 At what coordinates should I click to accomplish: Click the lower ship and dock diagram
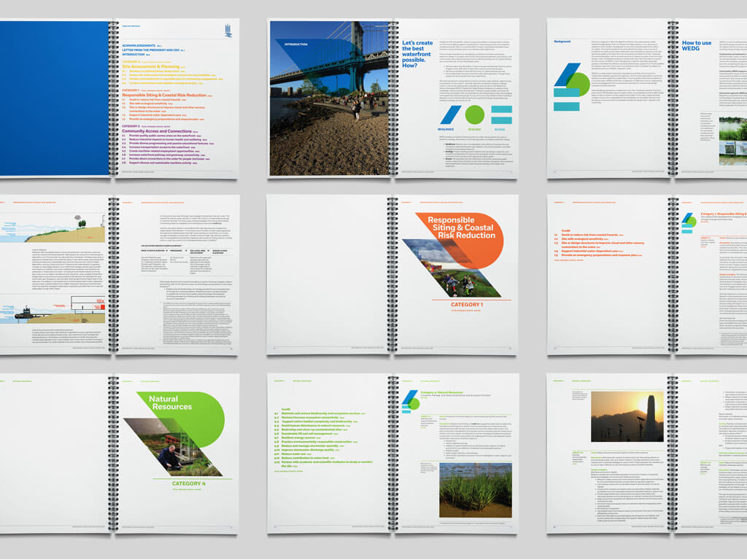coord(53,310)
